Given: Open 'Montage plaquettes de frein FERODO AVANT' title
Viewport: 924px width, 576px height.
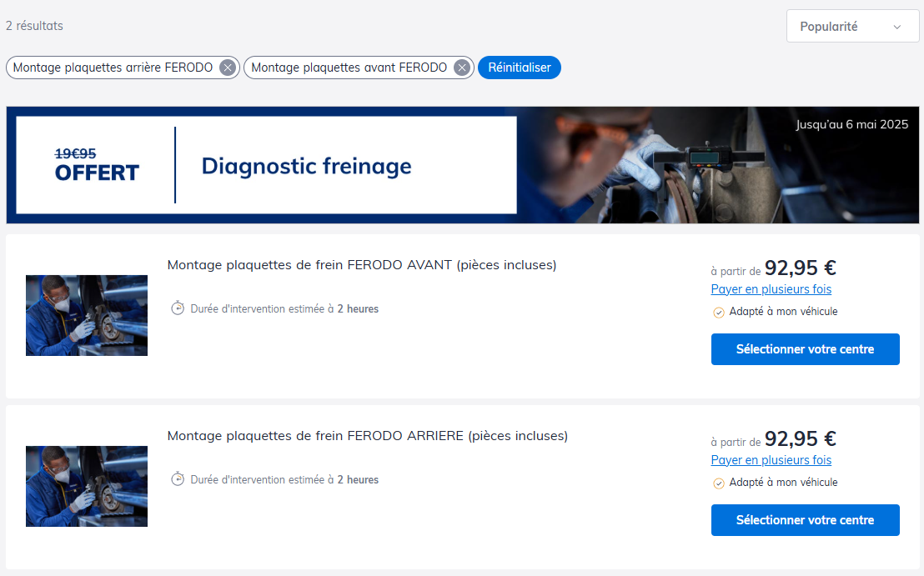Looking at the screenshot, I should point(362,265).
